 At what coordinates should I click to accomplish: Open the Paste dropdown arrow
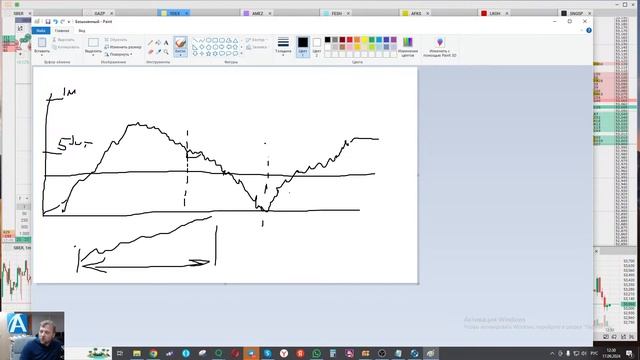pos(42,55)
